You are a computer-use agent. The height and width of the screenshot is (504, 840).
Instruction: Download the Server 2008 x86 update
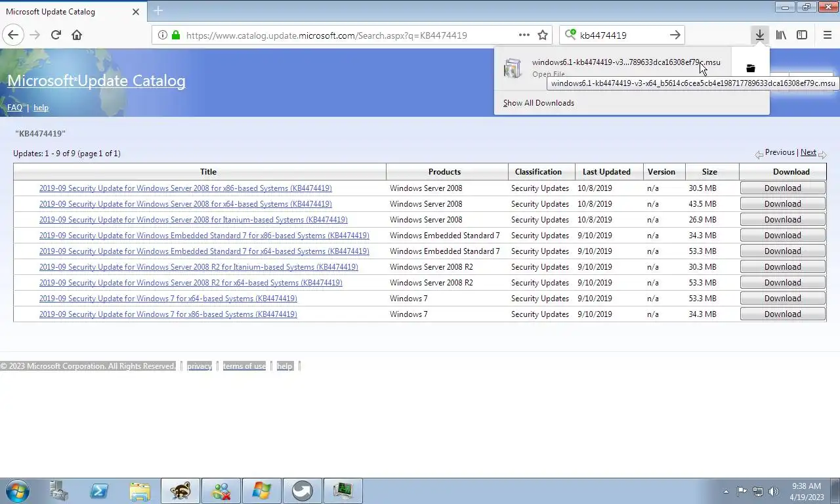(782, 188)
